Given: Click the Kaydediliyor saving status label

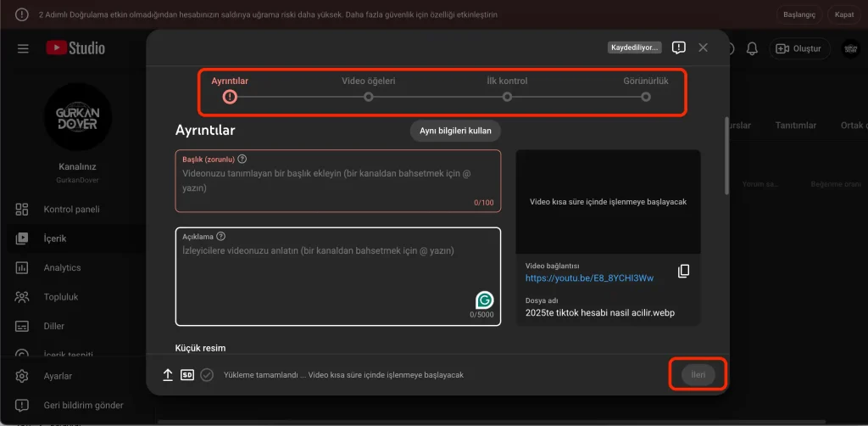Looking at the screenshot, I should click(634, 48).
